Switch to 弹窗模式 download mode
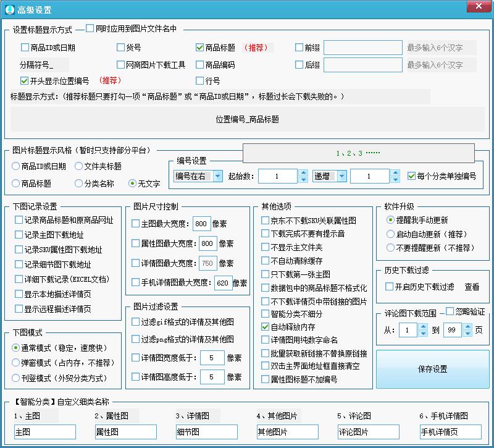494x448 pixels. 15,361
